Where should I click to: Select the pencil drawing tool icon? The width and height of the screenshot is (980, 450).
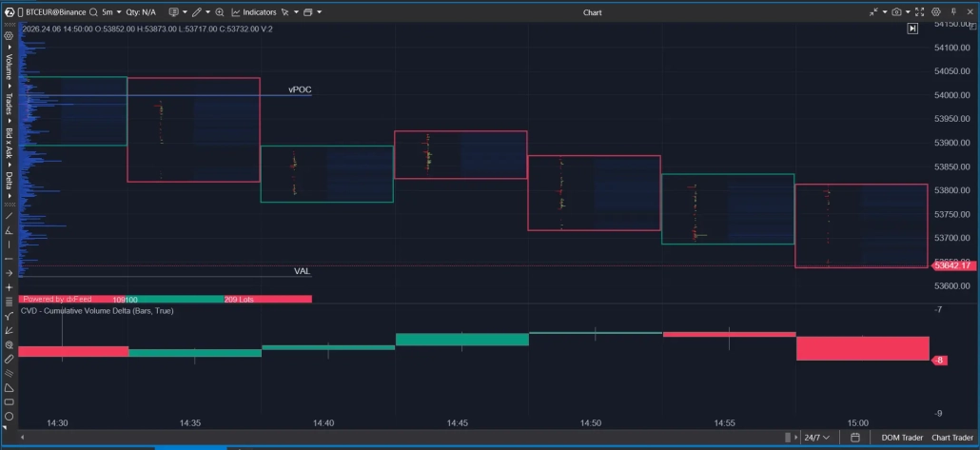(197, 11)
